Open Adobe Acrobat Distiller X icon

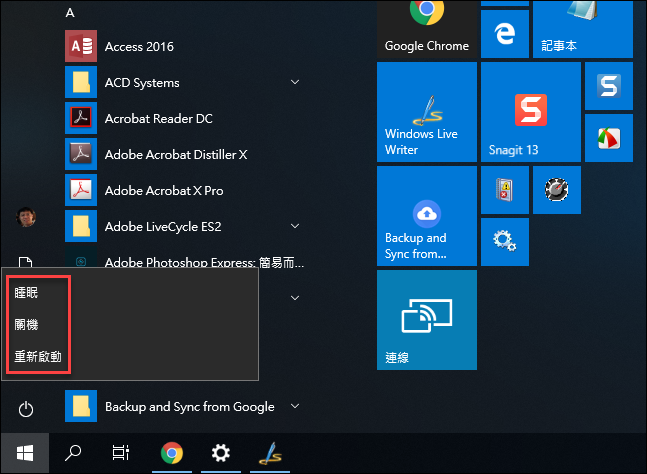pos(81,154)
